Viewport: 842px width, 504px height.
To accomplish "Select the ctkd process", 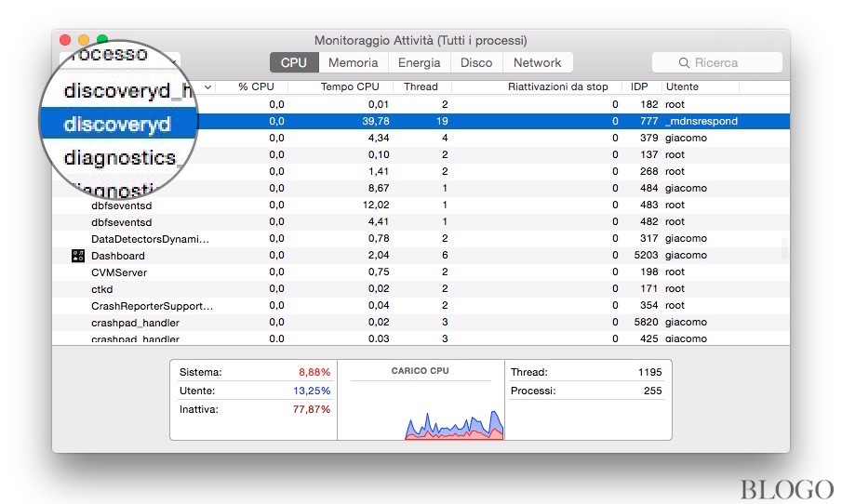I will 102,289.
